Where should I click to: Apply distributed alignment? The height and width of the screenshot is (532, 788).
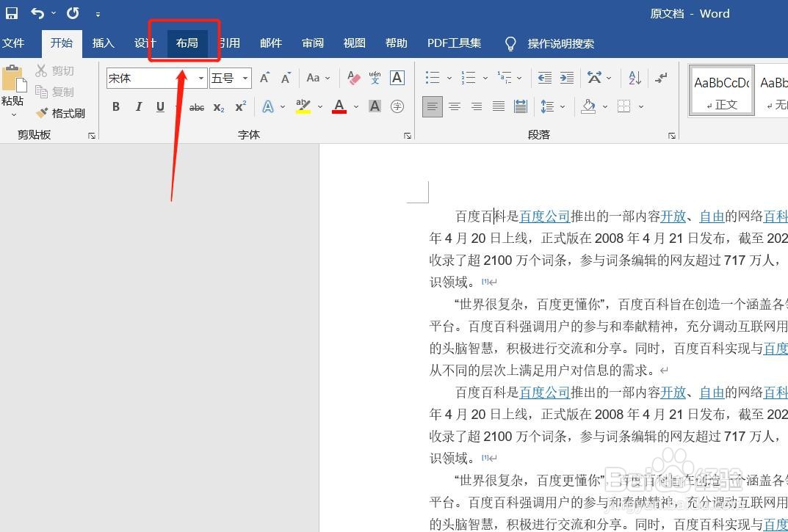pos(521,106)
